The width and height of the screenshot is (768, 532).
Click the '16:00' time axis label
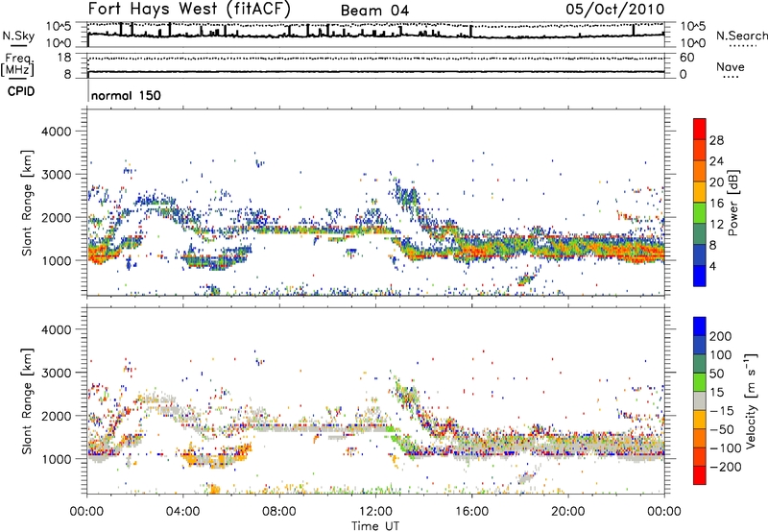coord(471,512)
